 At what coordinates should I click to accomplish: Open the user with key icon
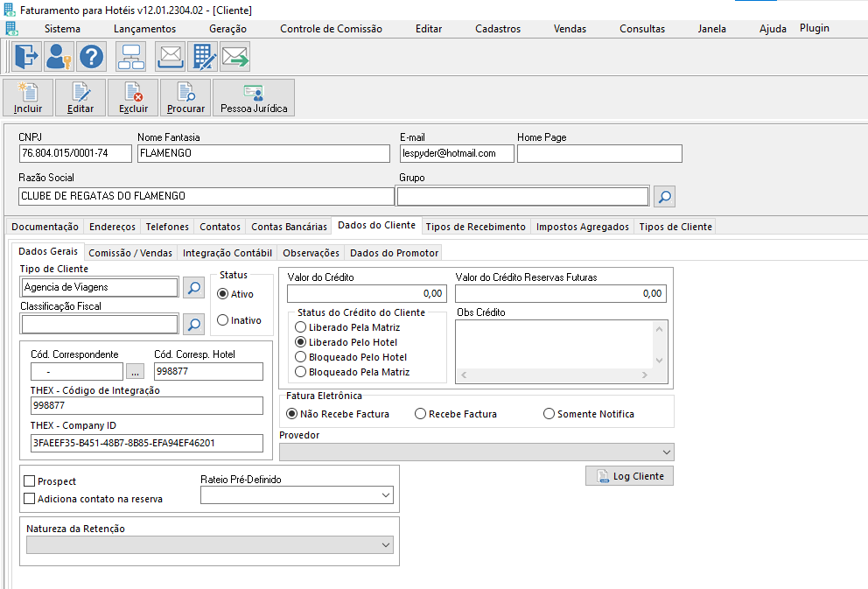point(59,57)
